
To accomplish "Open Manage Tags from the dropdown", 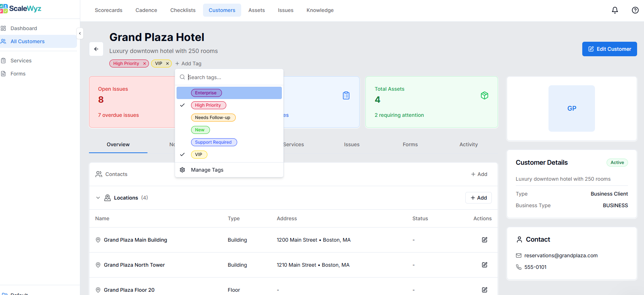I will pyautogui.click(x=207, y=170).
